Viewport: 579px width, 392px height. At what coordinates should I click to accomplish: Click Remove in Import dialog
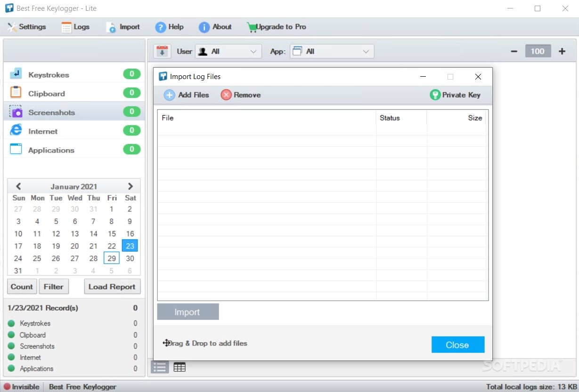pos(241,95)
